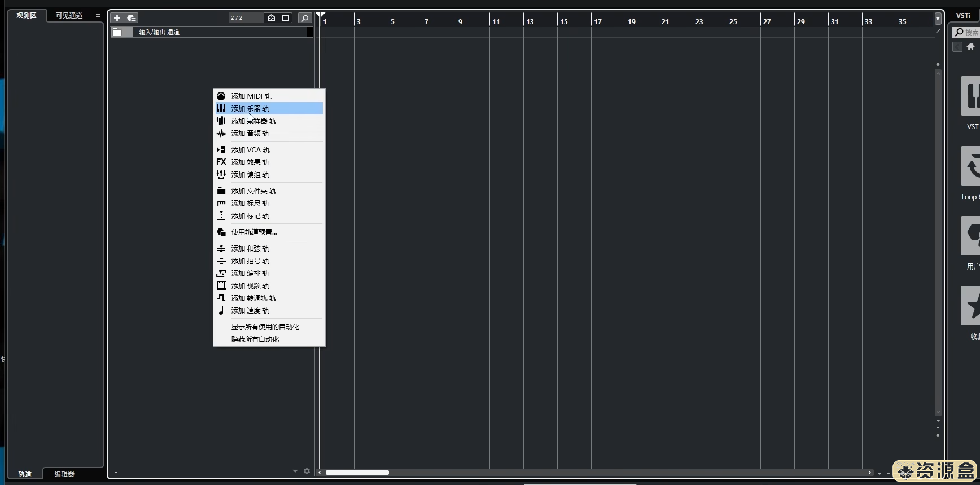Select 添加 文件夹 轨 folder entry

(x=269, y=191)
